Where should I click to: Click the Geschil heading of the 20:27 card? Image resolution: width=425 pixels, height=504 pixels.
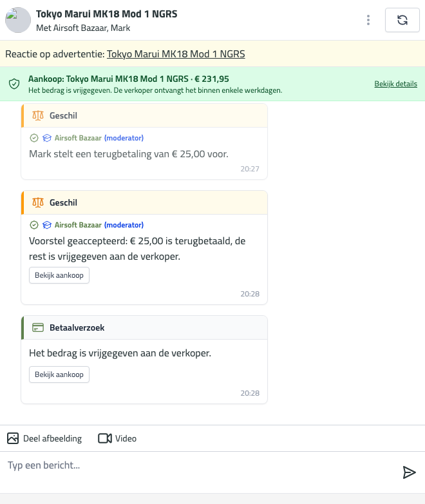pyautogui.click(x=63, y=116)
